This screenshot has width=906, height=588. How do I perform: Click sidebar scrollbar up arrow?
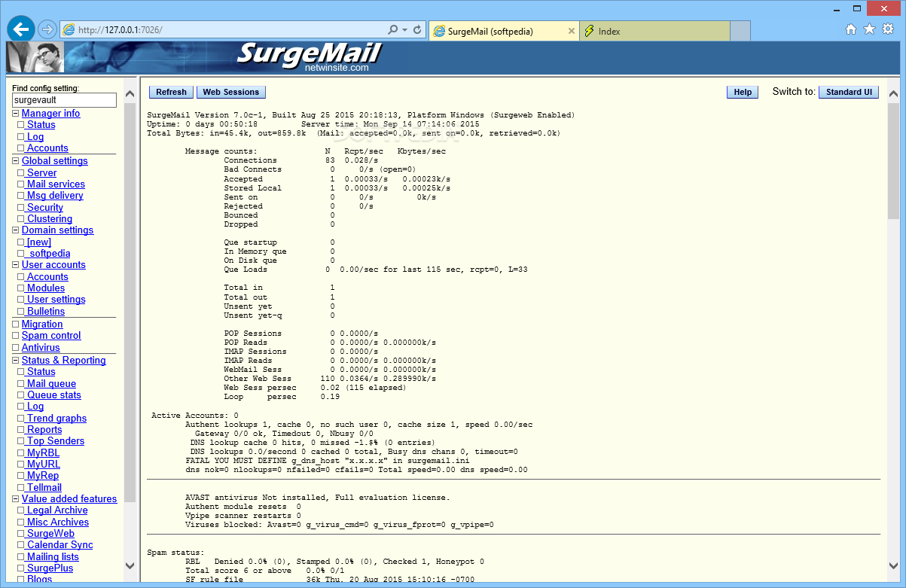click(x=130, y=94)
